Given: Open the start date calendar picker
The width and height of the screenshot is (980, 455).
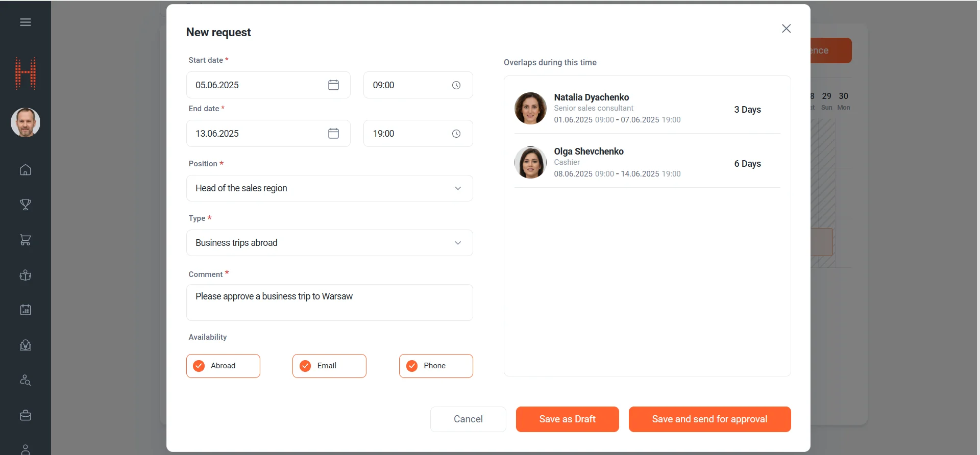Looking at the screenshot, I should coord(333,85).
